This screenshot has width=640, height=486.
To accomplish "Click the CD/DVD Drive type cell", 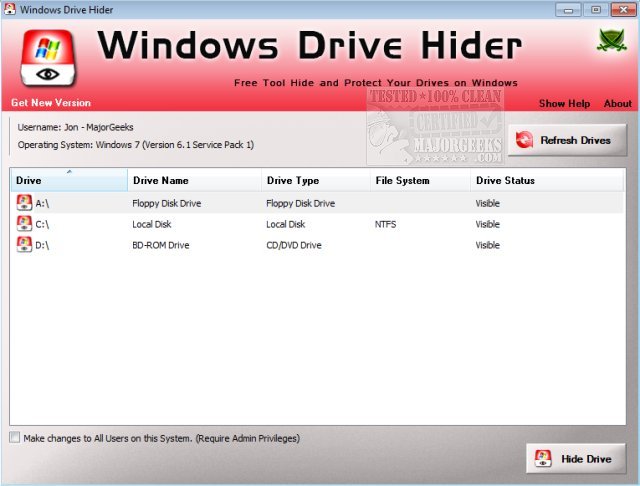I will [294, 245].
